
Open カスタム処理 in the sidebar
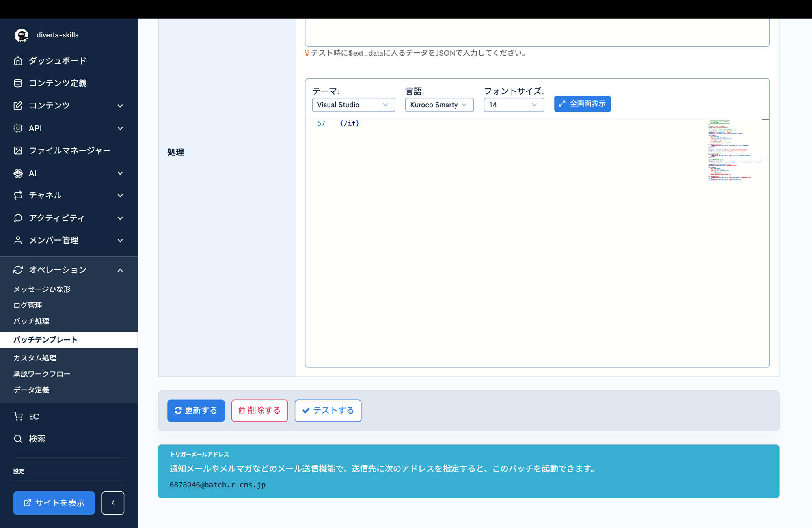click(35, 358)
